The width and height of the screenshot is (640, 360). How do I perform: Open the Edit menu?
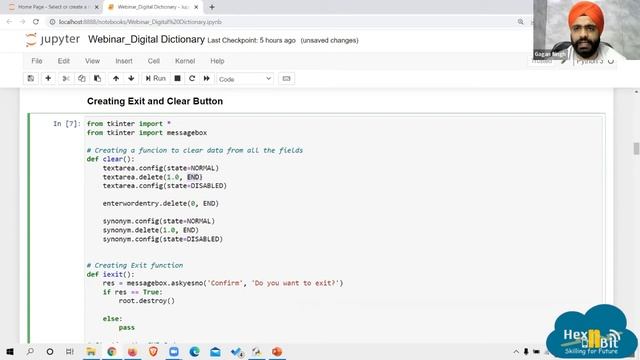point(63,61)
